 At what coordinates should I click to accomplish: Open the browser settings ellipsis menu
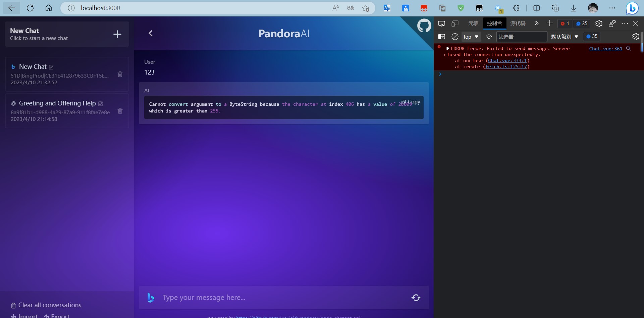point(612,8)
